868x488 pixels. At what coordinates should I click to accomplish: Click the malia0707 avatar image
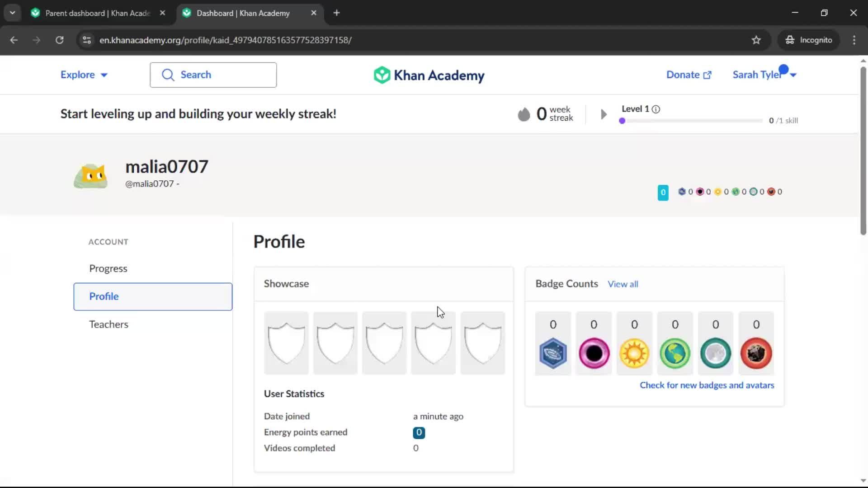tap(91, 176)
